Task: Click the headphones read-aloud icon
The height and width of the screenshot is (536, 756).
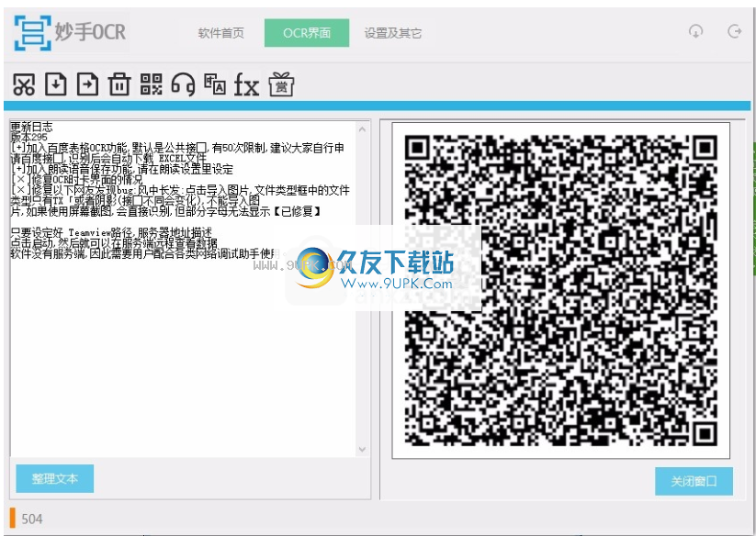Action: pos(183,84)
